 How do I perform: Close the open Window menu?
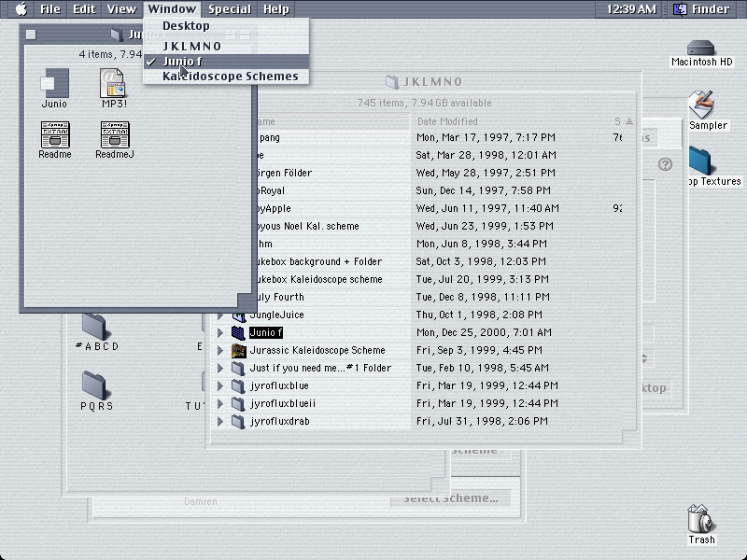click(x=172, y=9)
